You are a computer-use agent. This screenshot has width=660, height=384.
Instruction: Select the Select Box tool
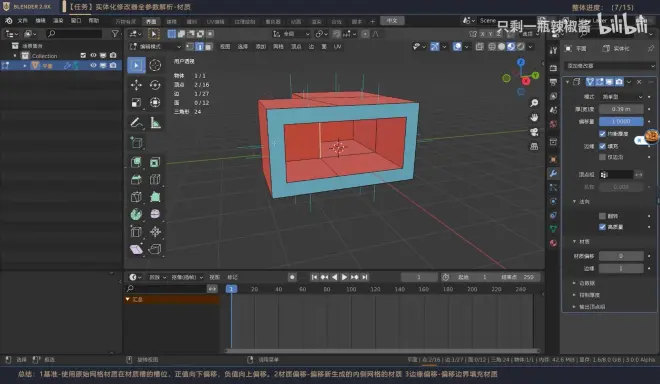136,65
